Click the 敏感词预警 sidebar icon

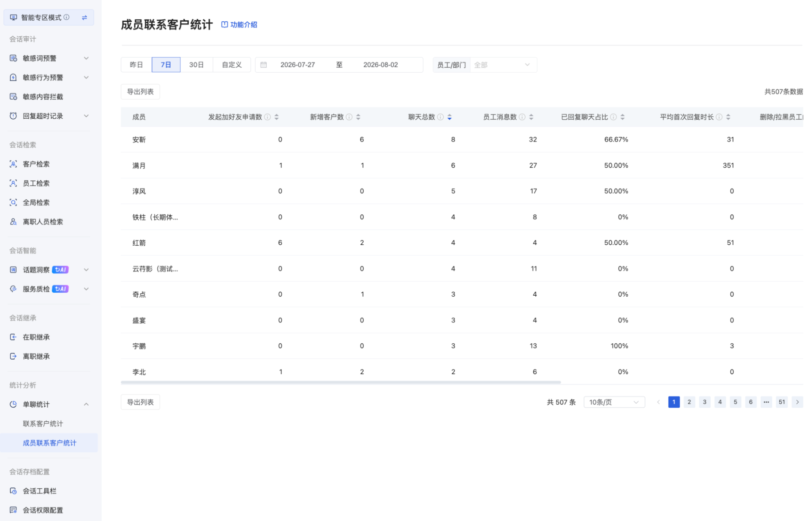[x=13, y=58]
